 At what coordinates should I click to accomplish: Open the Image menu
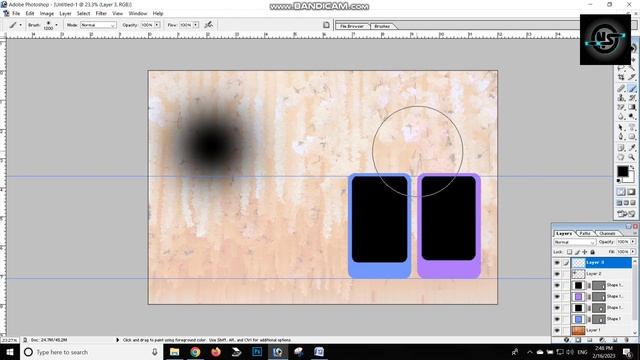click(47, 13)
